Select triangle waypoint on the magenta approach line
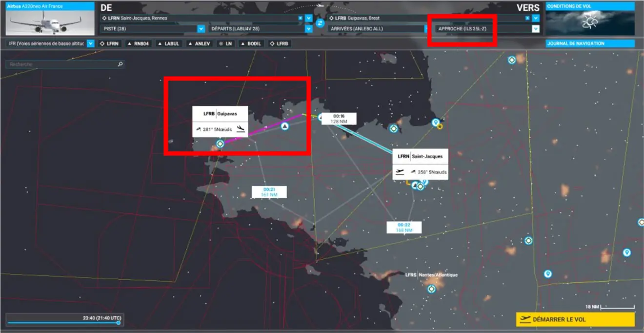This screenshot has height=333, width=644. point(284,126)
